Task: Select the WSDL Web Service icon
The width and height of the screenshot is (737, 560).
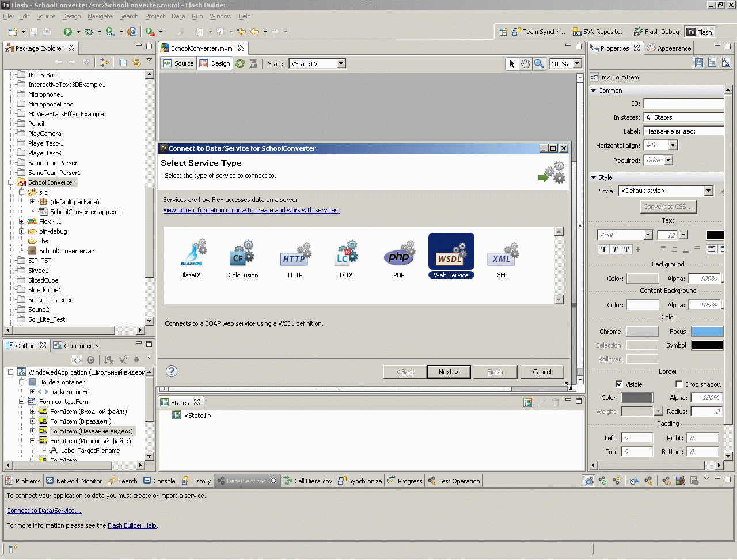Action: 451,253
